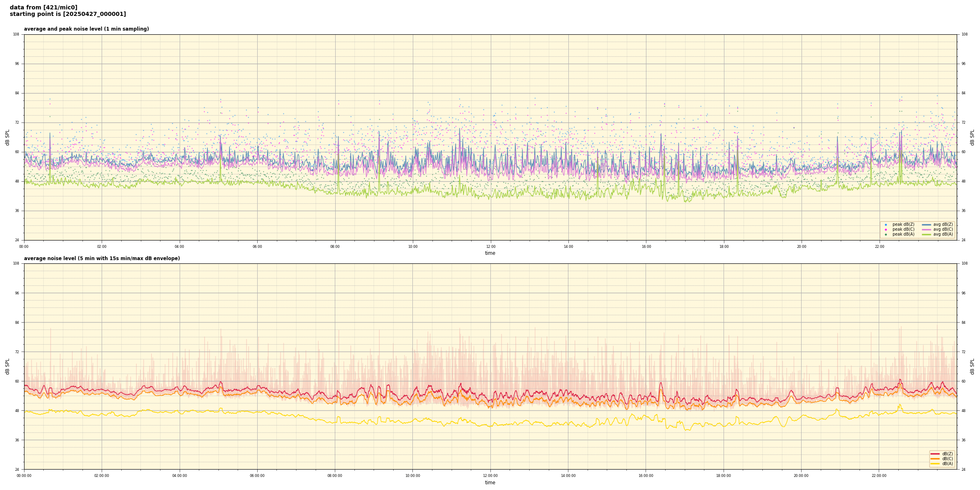Click the top chart's 'time' x-axis label
This screenshot has width=980, height=490.
(490, 253)
